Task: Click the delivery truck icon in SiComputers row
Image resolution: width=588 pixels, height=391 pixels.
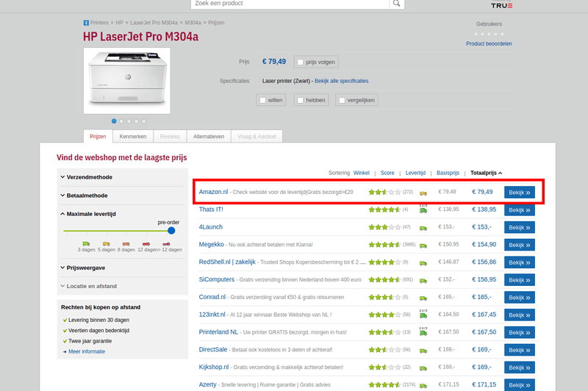Action: point(423,280)
